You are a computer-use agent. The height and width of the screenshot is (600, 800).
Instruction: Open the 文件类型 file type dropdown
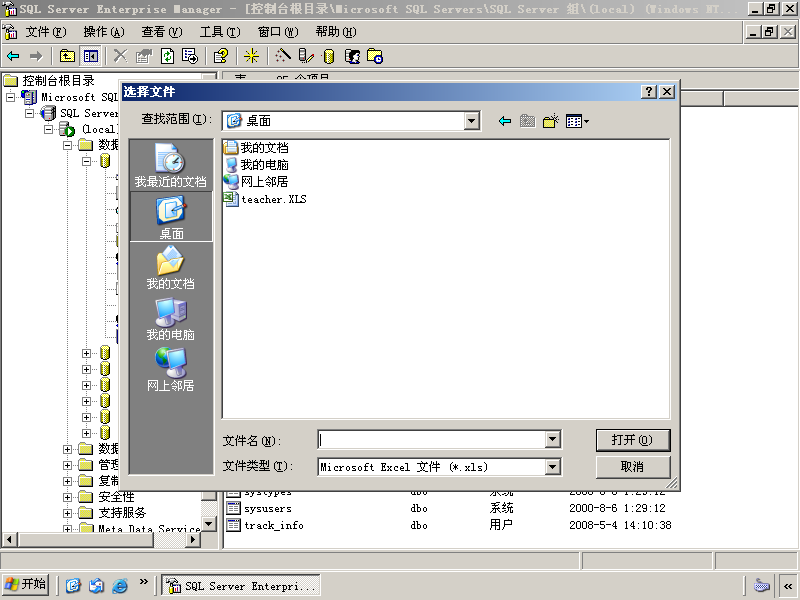click(x=552, y=466)
